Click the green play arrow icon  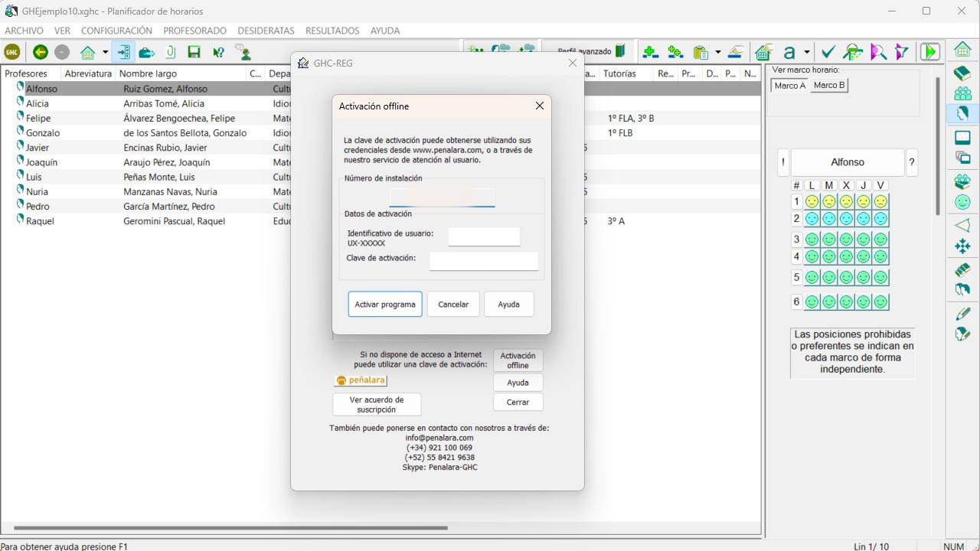point(930,52)
